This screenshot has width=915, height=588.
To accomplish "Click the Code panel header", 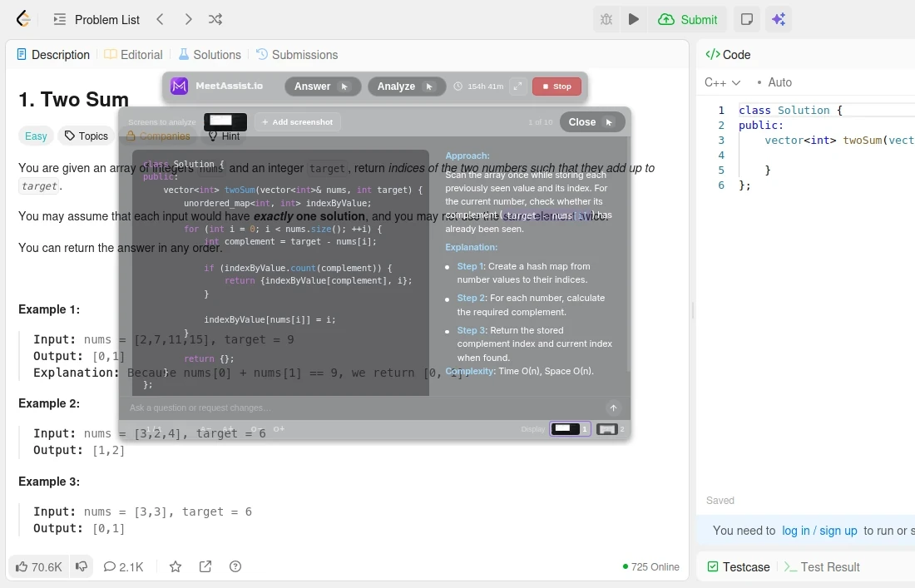I will coord(729,54).
